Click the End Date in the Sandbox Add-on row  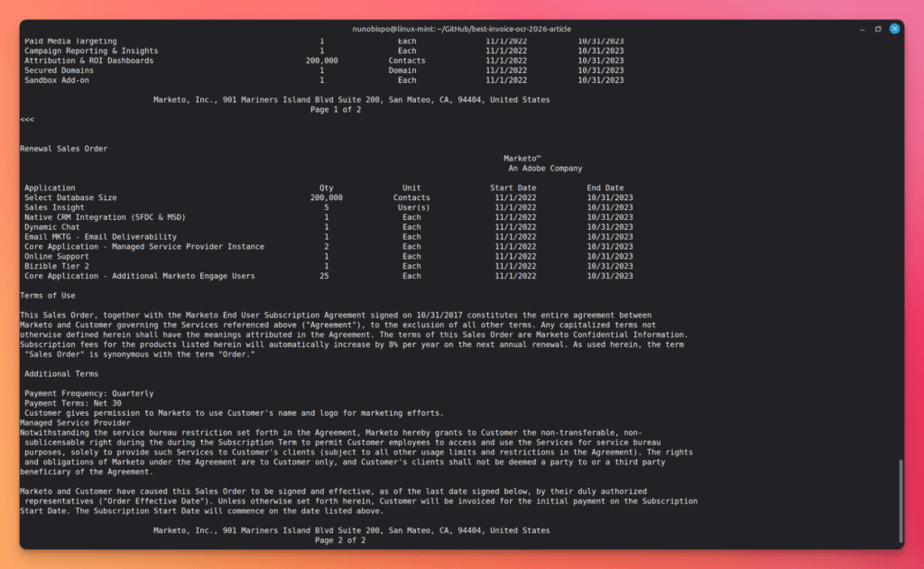pyautogui.click(x=600, y=80)
